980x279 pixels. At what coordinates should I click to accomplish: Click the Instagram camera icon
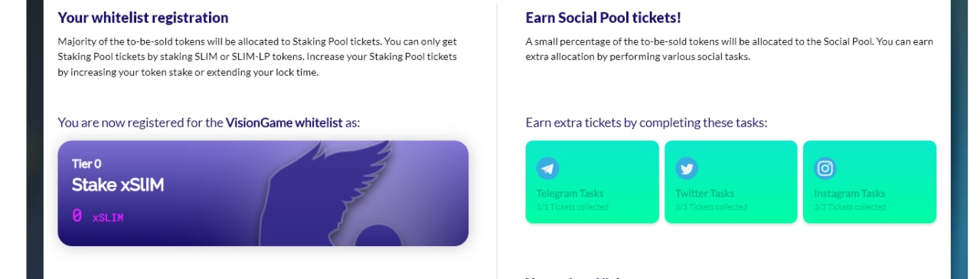pos(825,168)
